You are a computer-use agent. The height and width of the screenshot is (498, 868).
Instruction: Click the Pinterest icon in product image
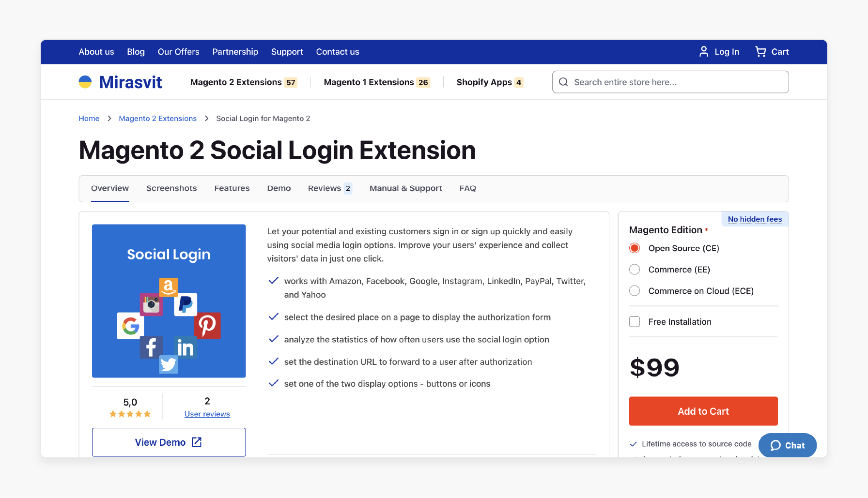[207, 325]
